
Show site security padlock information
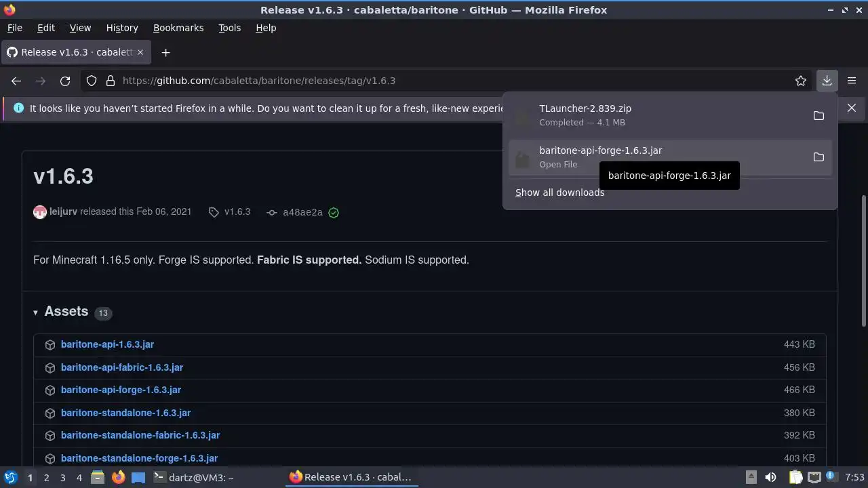[111, 81]
